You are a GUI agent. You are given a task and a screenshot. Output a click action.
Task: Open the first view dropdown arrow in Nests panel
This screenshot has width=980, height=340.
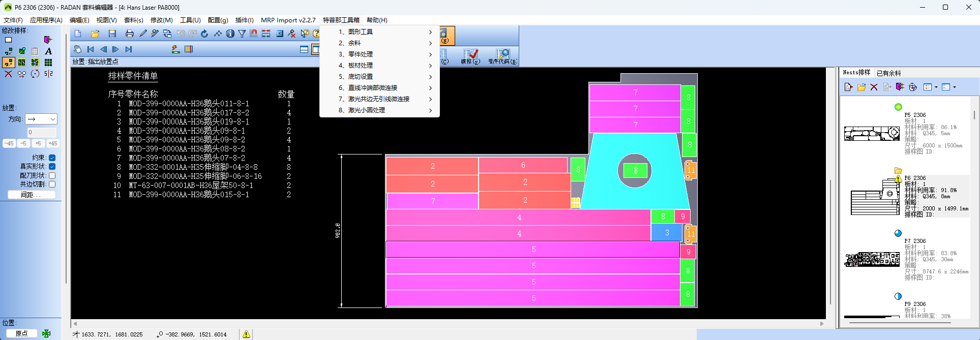coord(936,87)
